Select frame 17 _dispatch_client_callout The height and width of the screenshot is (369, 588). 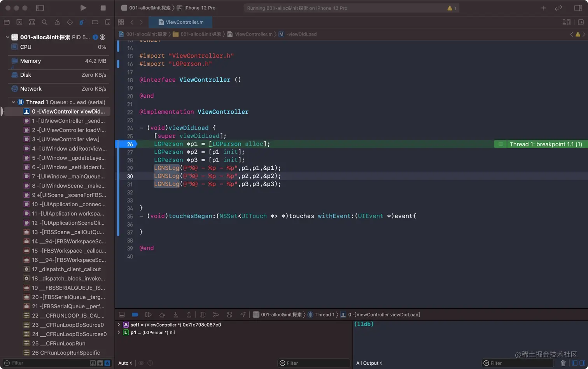(x=62, y=269)
